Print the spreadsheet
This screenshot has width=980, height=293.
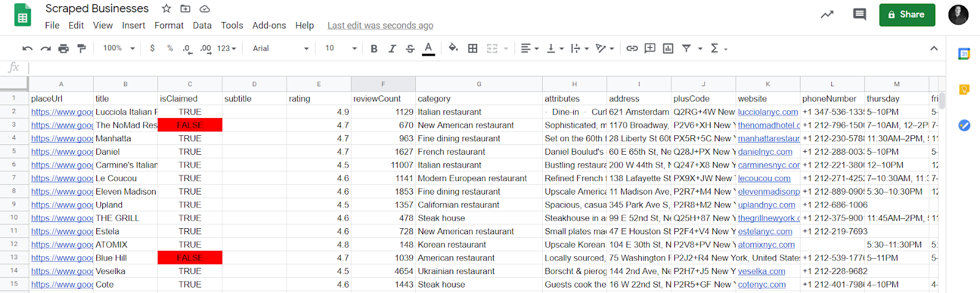[x=63, y=48]
